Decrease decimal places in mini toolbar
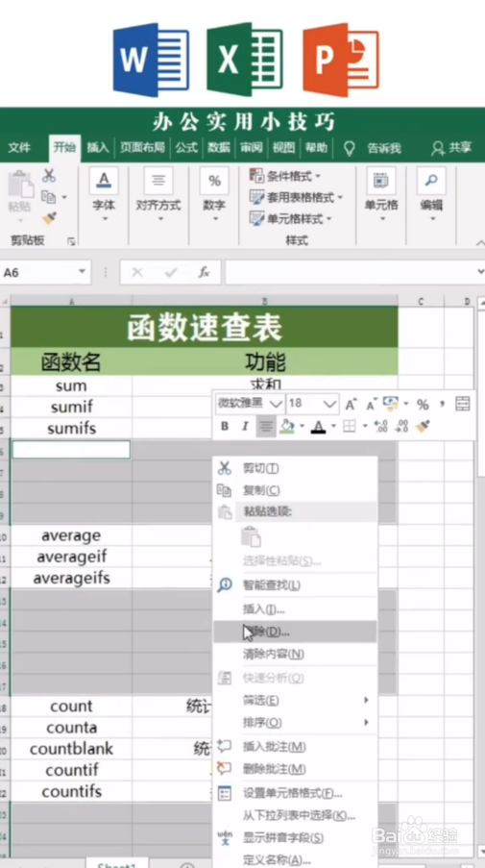Image resolution: width=485 pixels, height=868 pixels. [402, 426]
